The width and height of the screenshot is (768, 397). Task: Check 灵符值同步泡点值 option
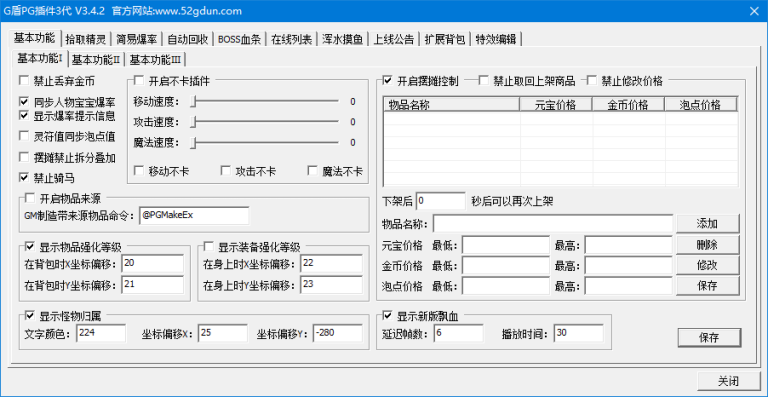24,135
